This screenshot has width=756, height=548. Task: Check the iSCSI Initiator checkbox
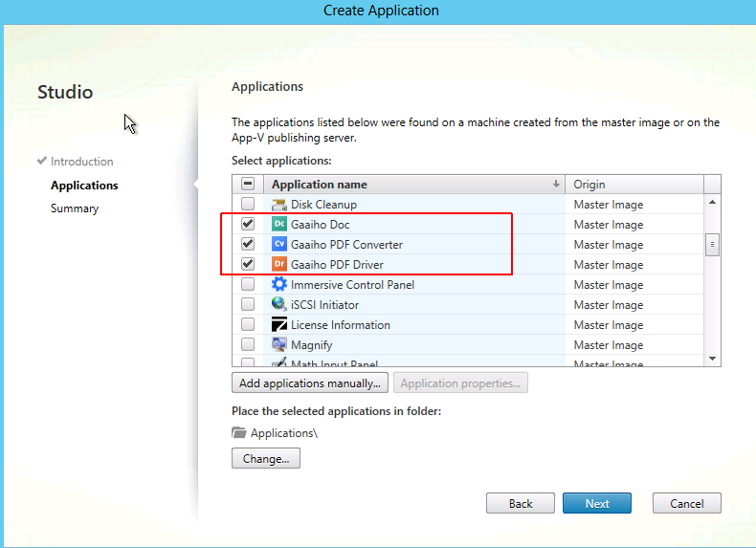pyautogui.click(x=248, y=305)
